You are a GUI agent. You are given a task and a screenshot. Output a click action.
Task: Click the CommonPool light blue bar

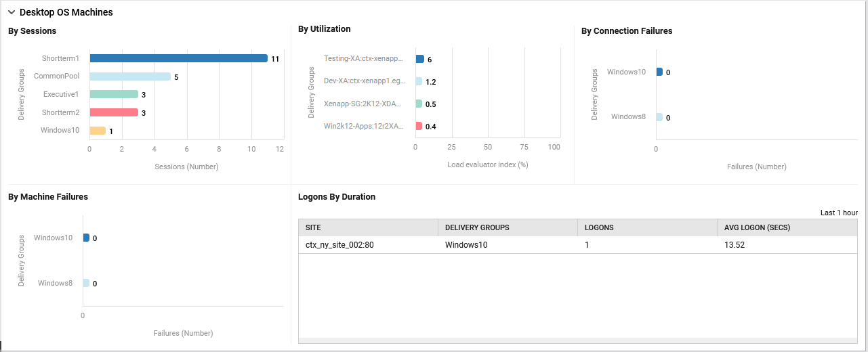pos(129,76)
